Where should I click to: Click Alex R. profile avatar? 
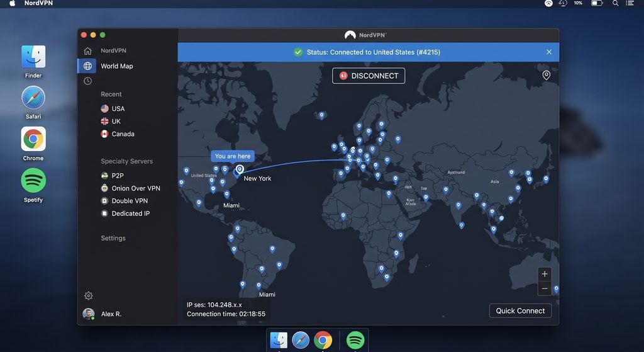[x=88, y=314]
